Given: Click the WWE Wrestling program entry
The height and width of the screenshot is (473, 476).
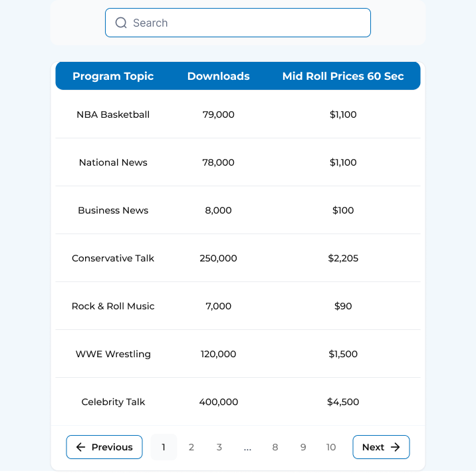Looking at the screenshot, I should (x=113, y=354).
